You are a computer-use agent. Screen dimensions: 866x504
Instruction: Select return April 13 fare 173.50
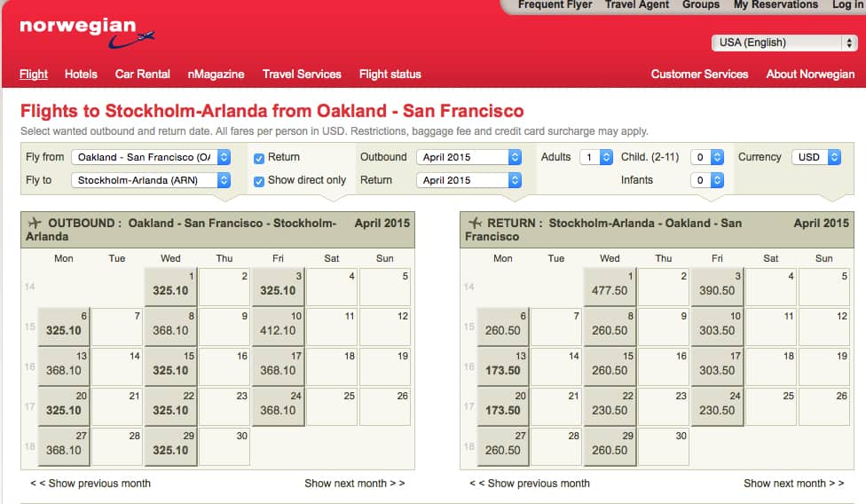502,366
